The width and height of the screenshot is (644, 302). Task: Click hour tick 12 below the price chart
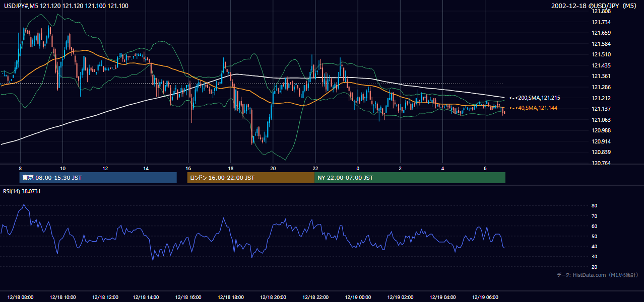coord(105,168)
